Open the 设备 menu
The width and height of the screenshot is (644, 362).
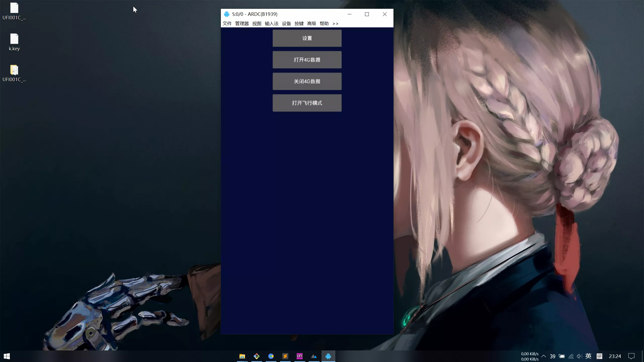[x=286, y=24]
